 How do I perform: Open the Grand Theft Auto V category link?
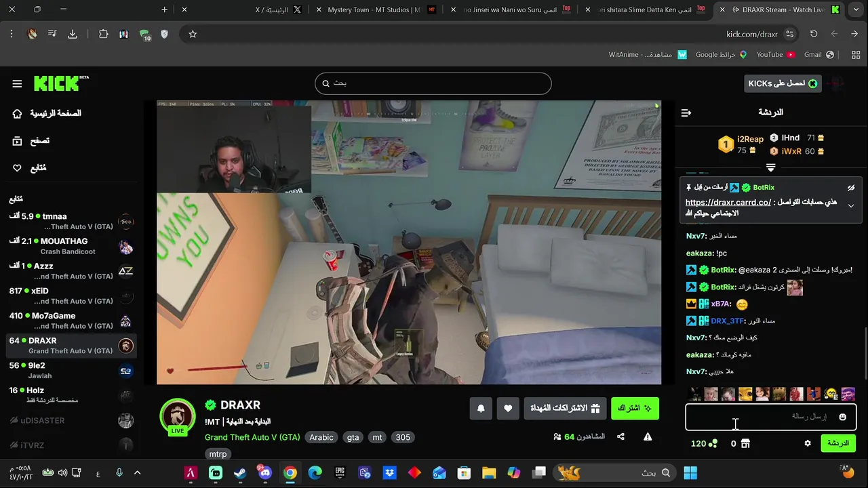coord(252,437)
